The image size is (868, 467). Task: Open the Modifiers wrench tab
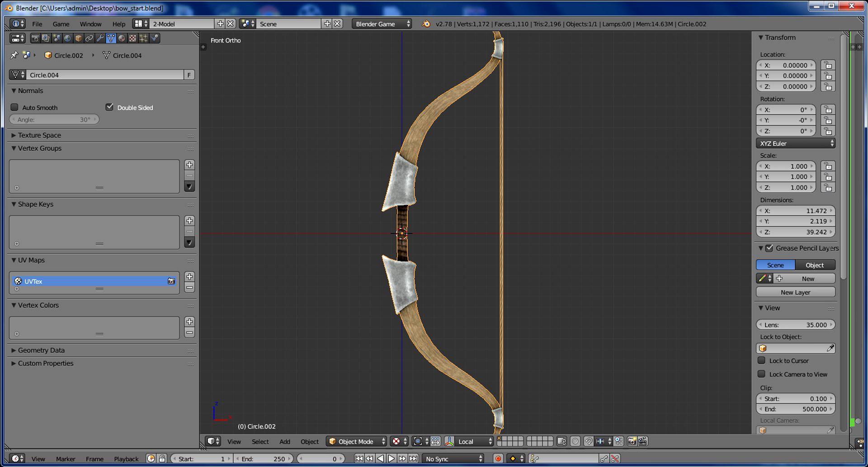pos(100,38)
